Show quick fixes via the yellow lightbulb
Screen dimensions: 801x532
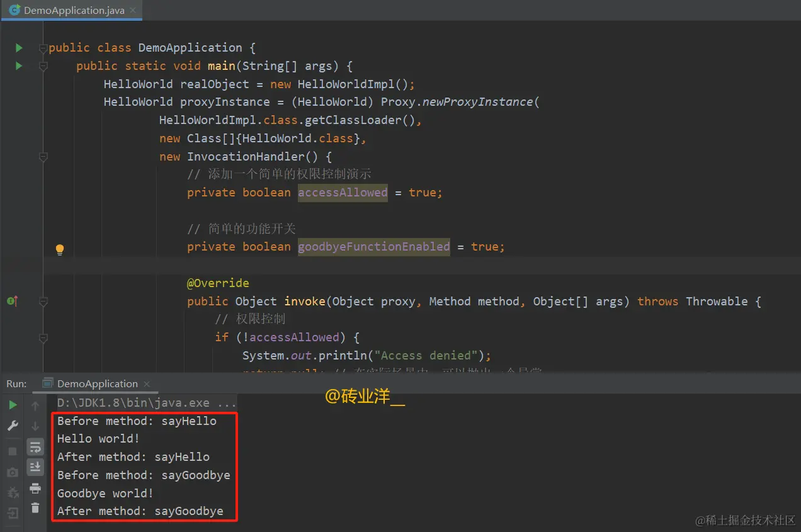click(60, 249)
